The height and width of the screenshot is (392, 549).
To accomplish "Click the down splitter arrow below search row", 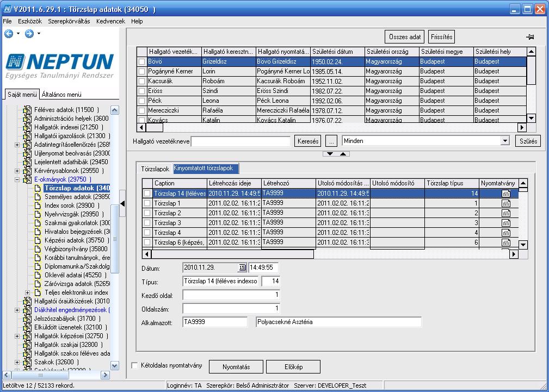I will pos(330,154).
